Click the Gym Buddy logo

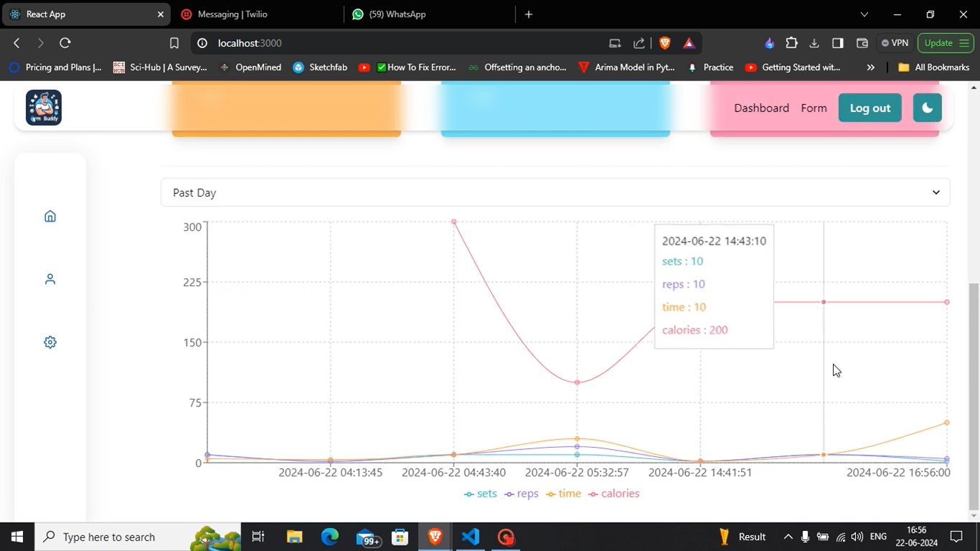44,108
